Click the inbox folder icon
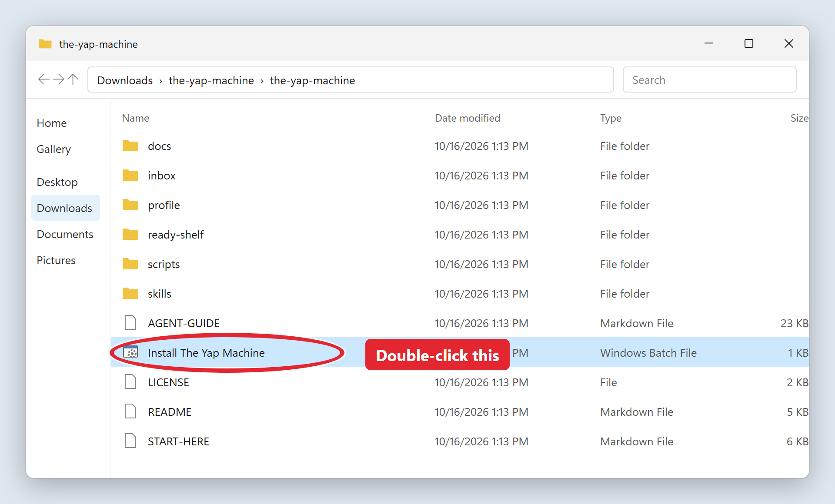835x504 pixels. point(130,176)
